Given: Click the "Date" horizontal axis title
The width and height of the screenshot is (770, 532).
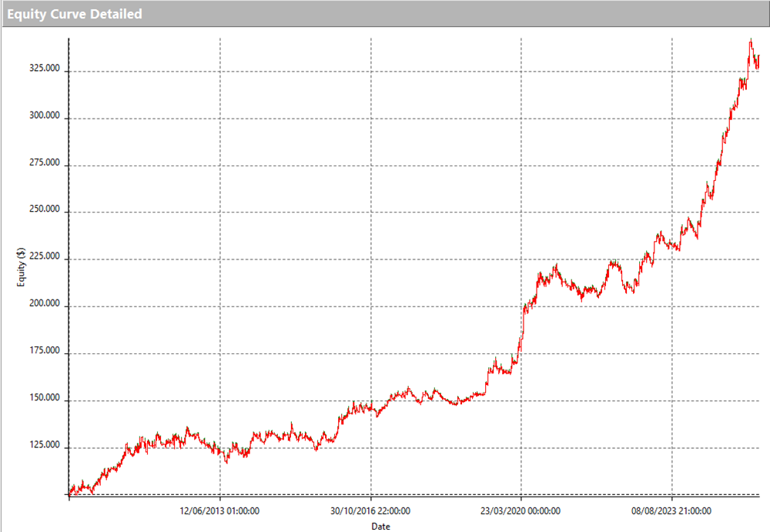Looking at the screenshot, I should 381,526.
